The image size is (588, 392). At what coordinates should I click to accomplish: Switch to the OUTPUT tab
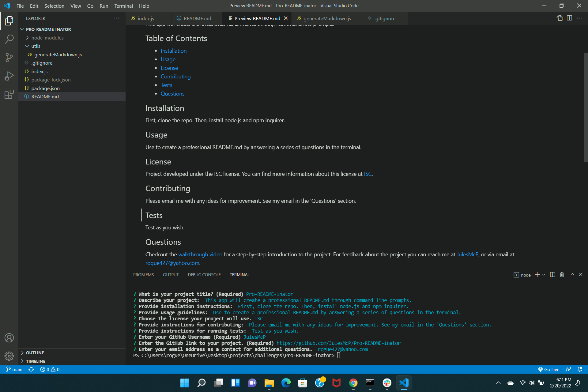coord(171,275)
